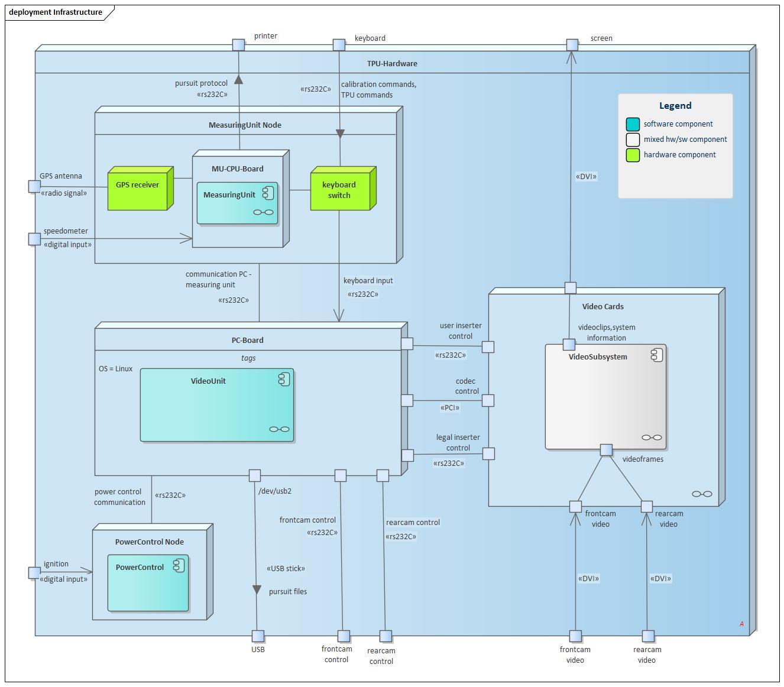Image resolution: width=784 pixels, height=687 pixels.
Task: Select the PC-Board title
Action: point(248,340)
